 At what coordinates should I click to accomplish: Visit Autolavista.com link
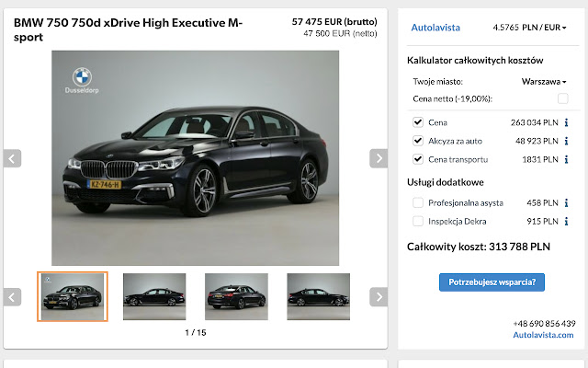point(543,335)
